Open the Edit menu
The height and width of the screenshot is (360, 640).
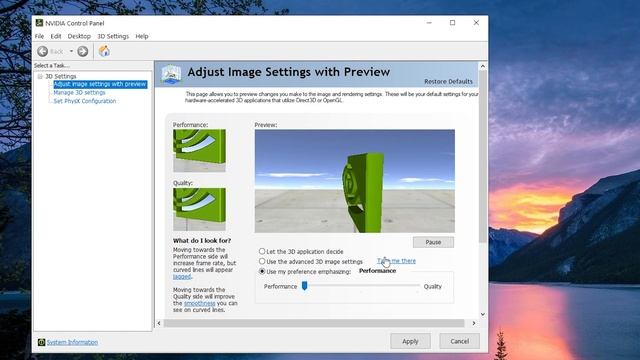coord(56,36)
